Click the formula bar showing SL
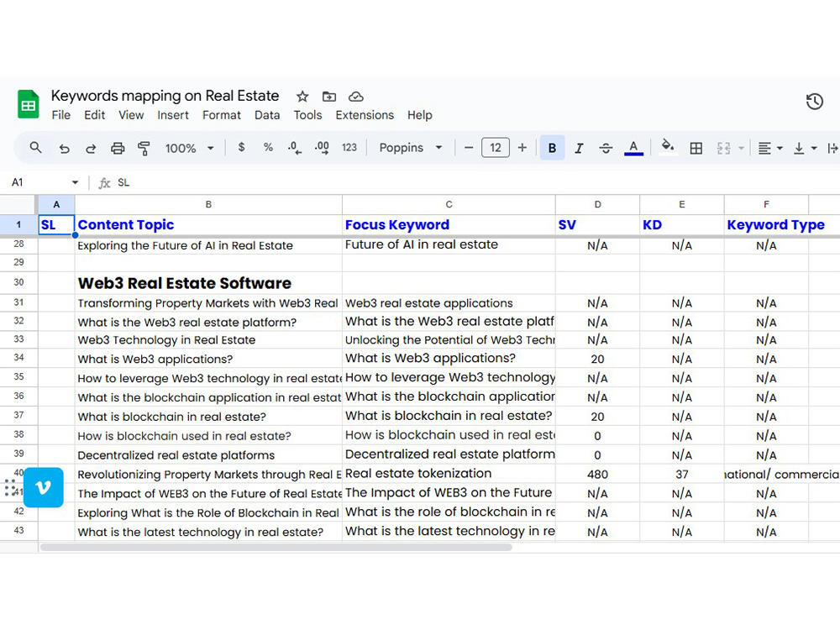840x630 pixels. point(477,182)
